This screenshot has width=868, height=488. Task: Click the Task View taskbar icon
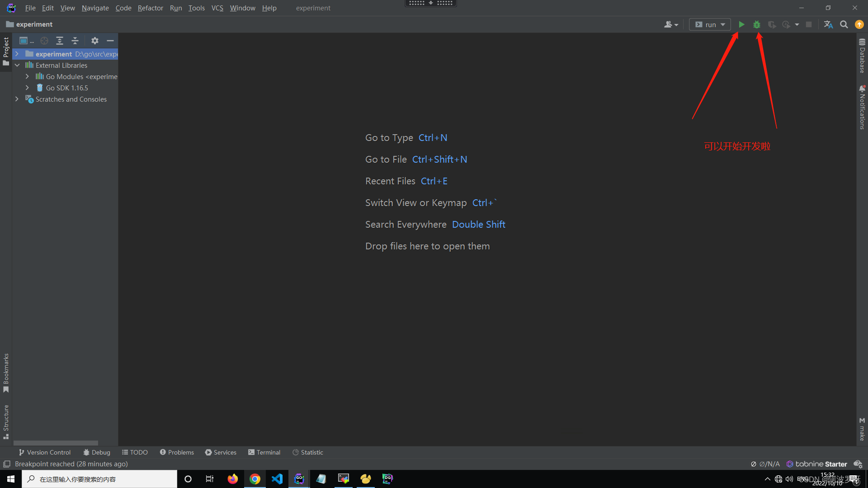210,479
